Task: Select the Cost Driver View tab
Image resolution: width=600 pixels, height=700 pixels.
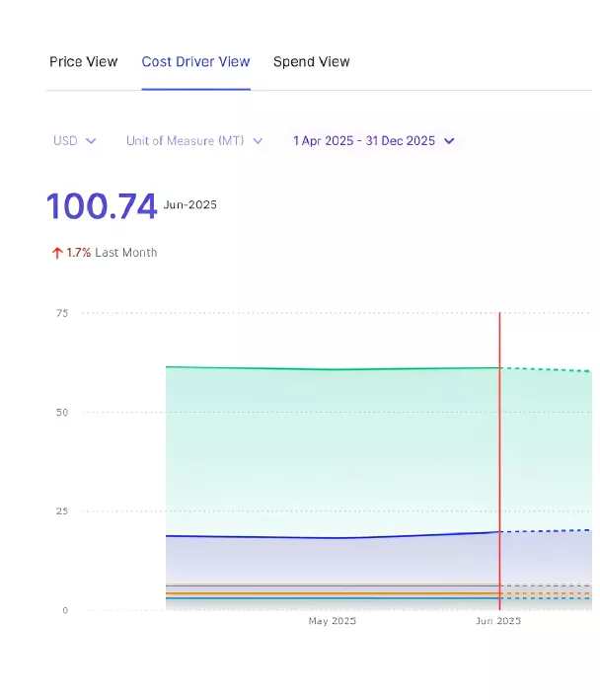Action: [x=195, y=62]
